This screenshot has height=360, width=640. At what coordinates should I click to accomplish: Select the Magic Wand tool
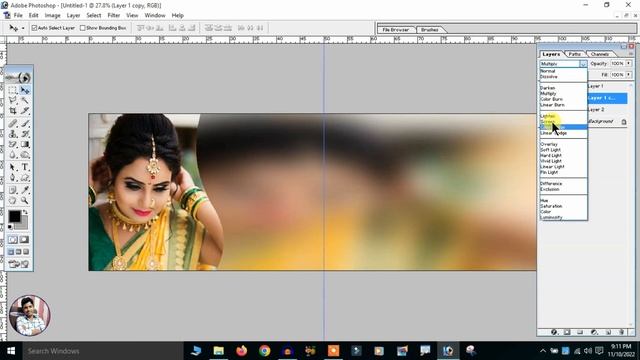click(x=25, y=100)
